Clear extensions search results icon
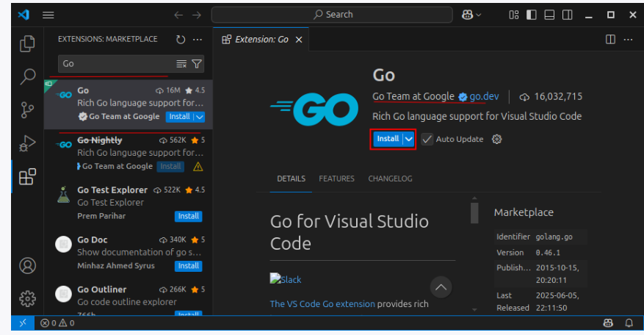The image size is (644, 335). (181, 64)
